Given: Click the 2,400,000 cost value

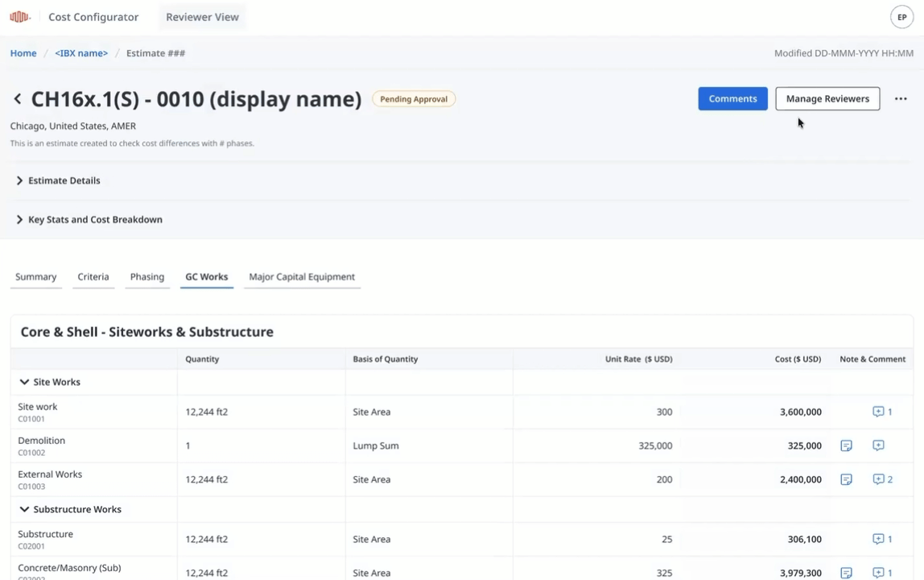Looking at the screenshot, I should click(800, 479).
